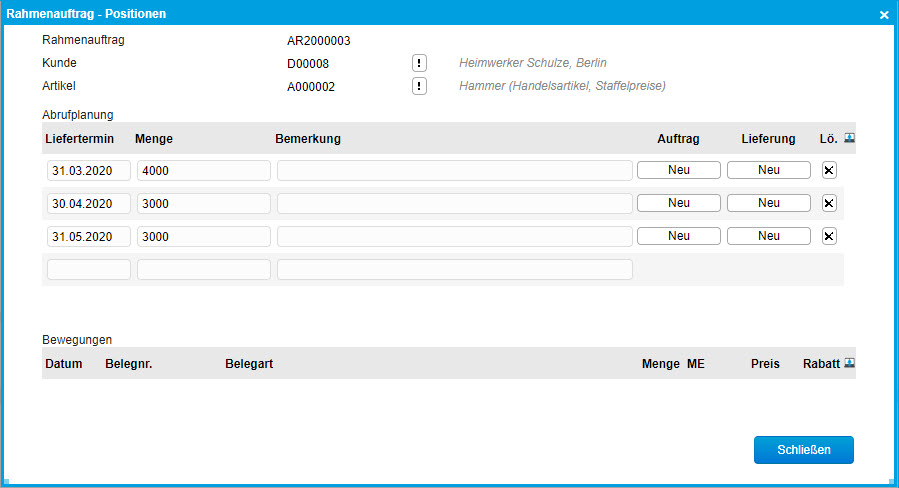This screenshot has height=488, width=899.
Task: Focus Bemerkung field of 31.03.2020 row
Action: click(x=455, y=171)
